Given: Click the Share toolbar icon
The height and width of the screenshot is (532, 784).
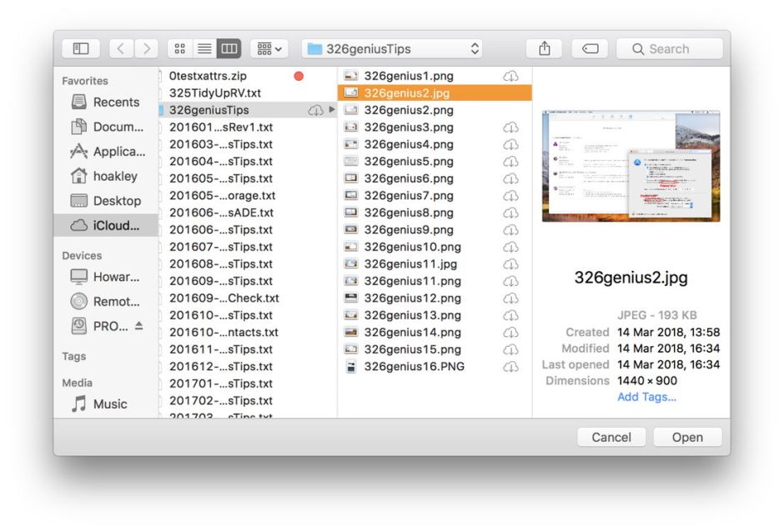Looking at the screenshot, I should [545, 48].
